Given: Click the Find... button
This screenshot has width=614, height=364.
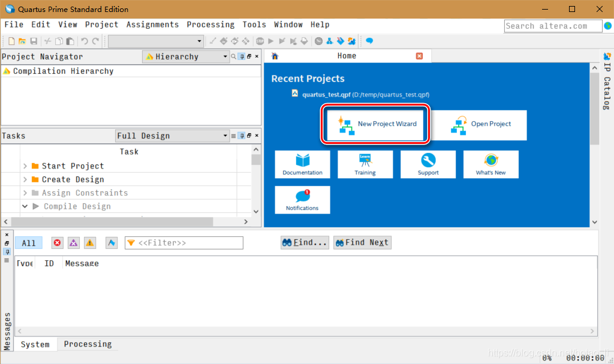Looking at the screenshot, I should click(x=305, y=242).
